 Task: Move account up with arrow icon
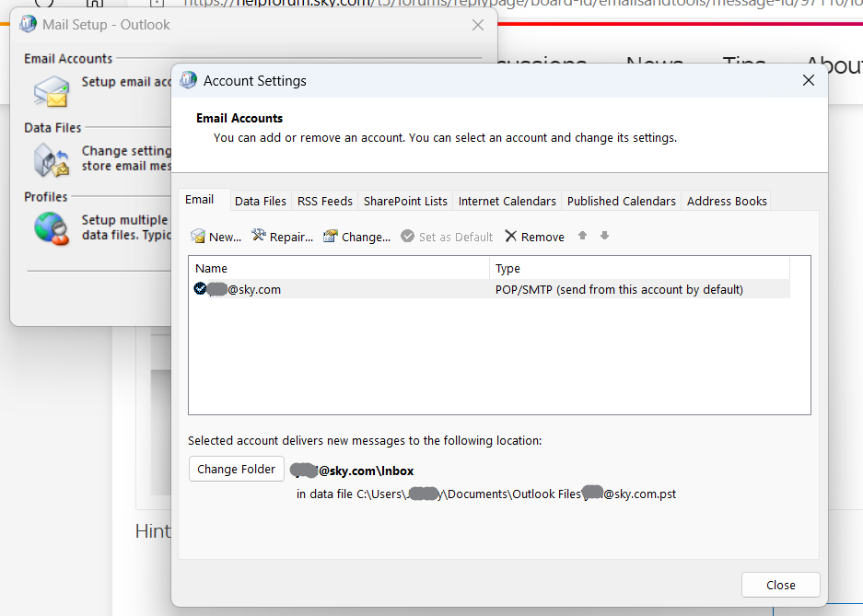(582, 236)
